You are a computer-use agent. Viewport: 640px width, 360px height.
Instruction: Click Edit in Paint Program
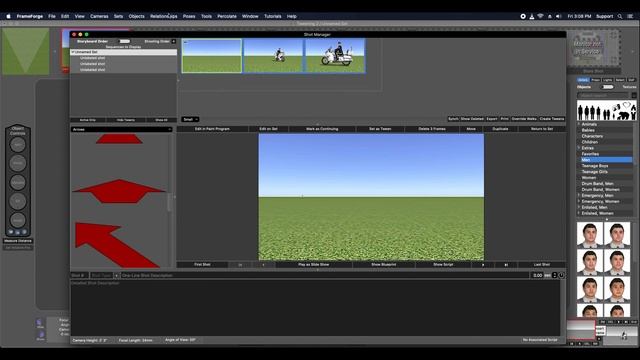point(212,129)
